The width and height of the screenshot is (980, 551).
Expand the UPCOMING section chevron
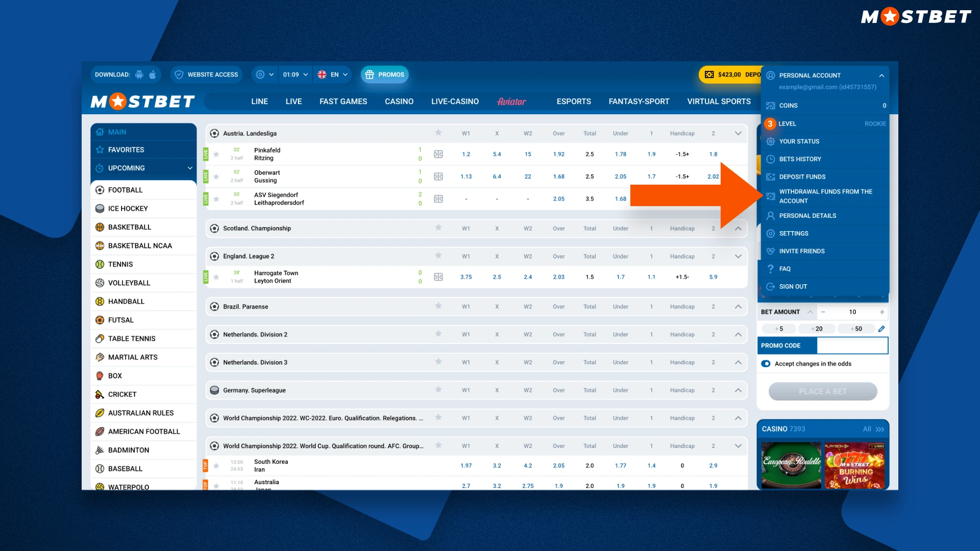(190, 168)
